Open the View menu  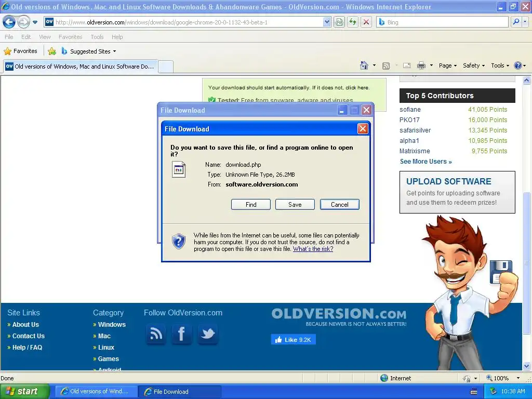[45, 37]
